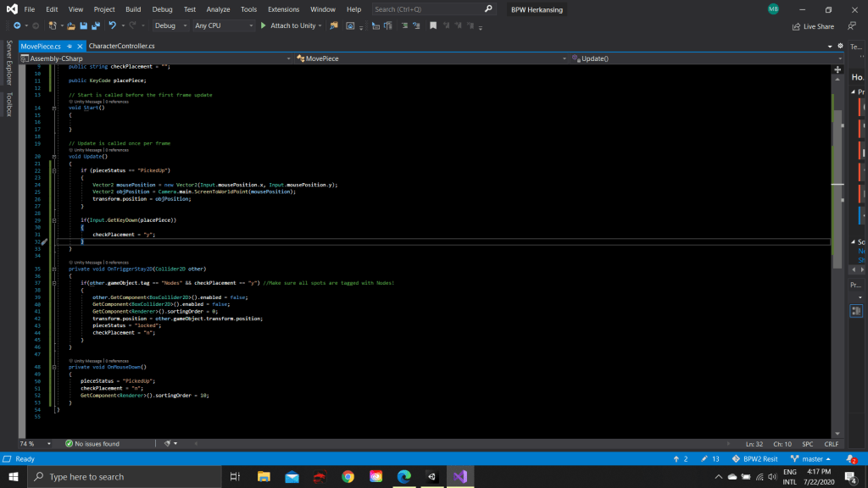Click the Attach to Unity button
868x488 pixels.
click(x=292, y=26)
